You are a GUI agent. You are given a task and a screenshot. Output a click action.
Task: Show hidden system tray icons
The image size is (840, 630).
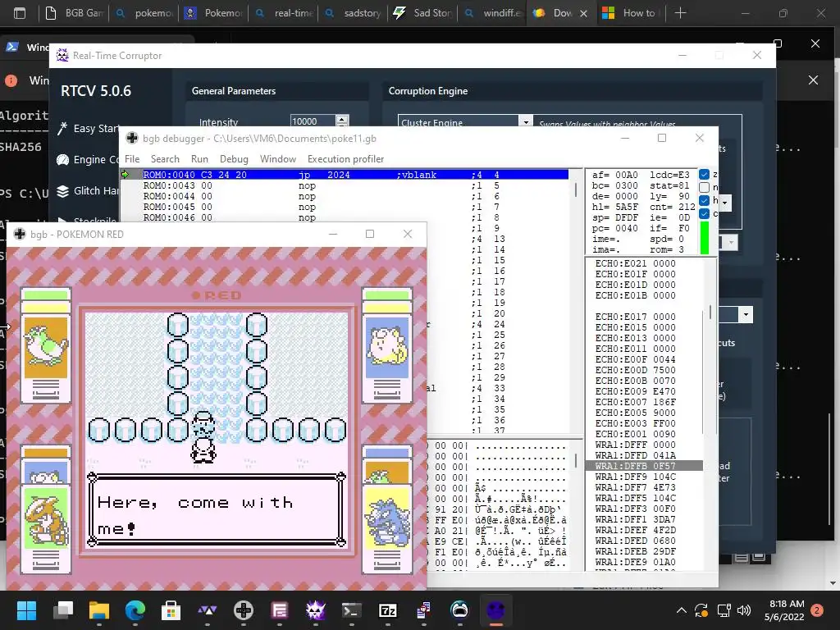(682, 609)
